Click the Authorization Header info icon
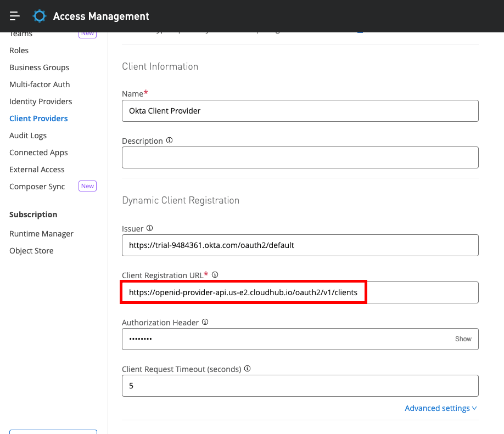 pyautogui.click(x=205, y=323)
